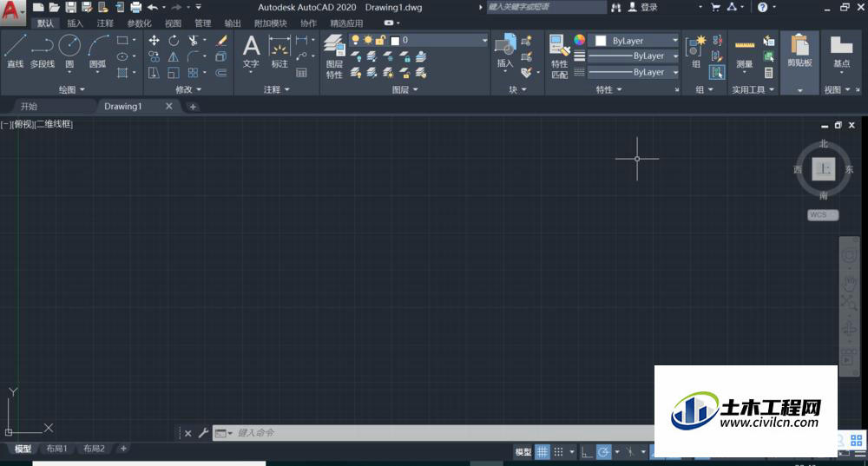Switch to the Drawing1 file tab

(x=123, y=106)
